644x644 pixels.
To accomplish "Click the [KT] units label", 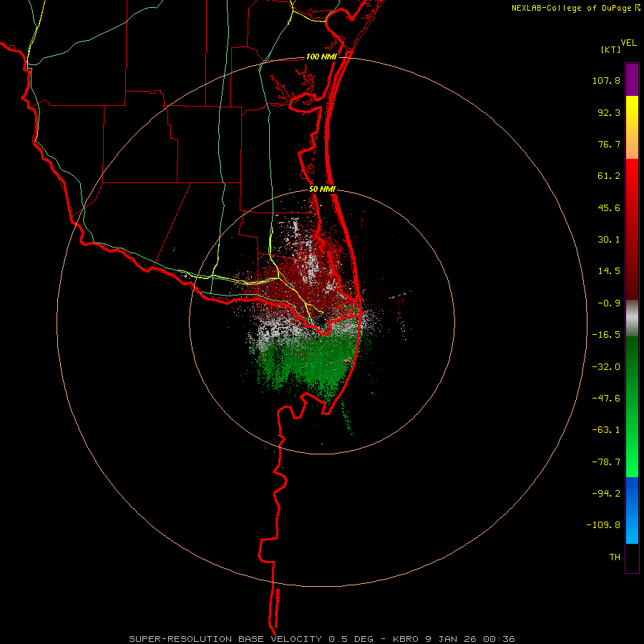I will click(x=610, y=49).
